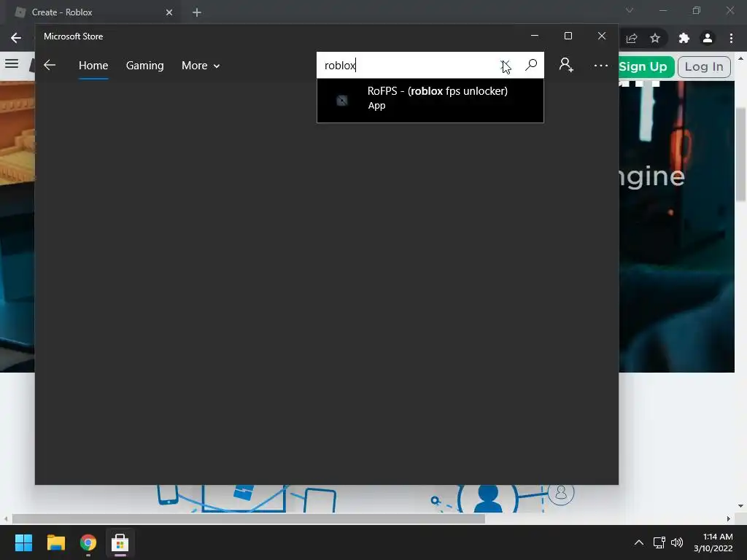Viewport: 747px width, 560px height.
Task: Click the magnifier search icon
Action: click(x=531, y=65)
